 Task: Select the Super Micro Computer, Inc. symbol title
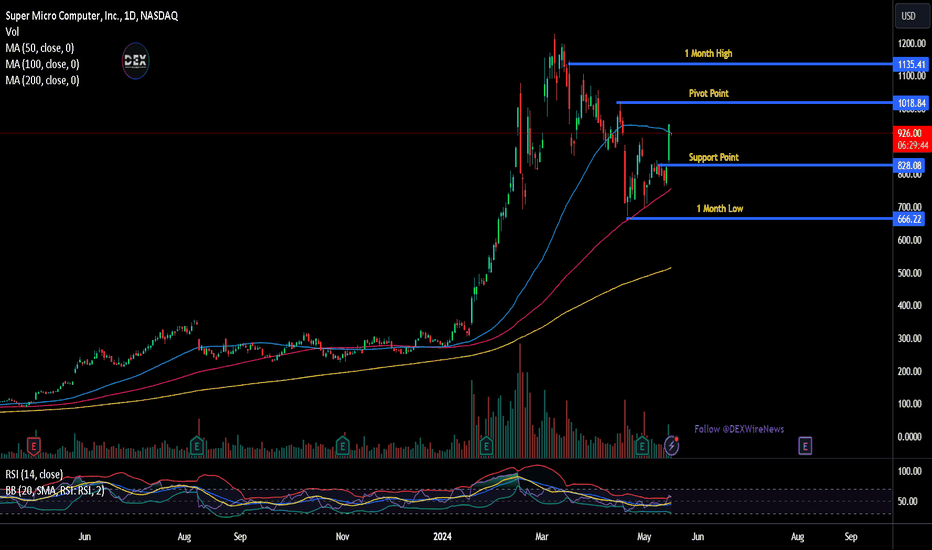(92, 15)
